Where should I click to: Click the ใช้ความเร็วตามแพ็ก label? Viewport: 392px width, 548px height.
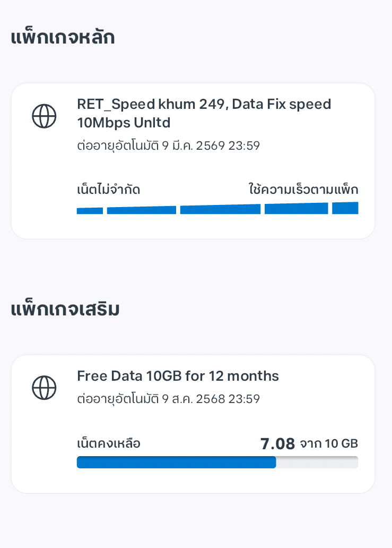[303, 189]
